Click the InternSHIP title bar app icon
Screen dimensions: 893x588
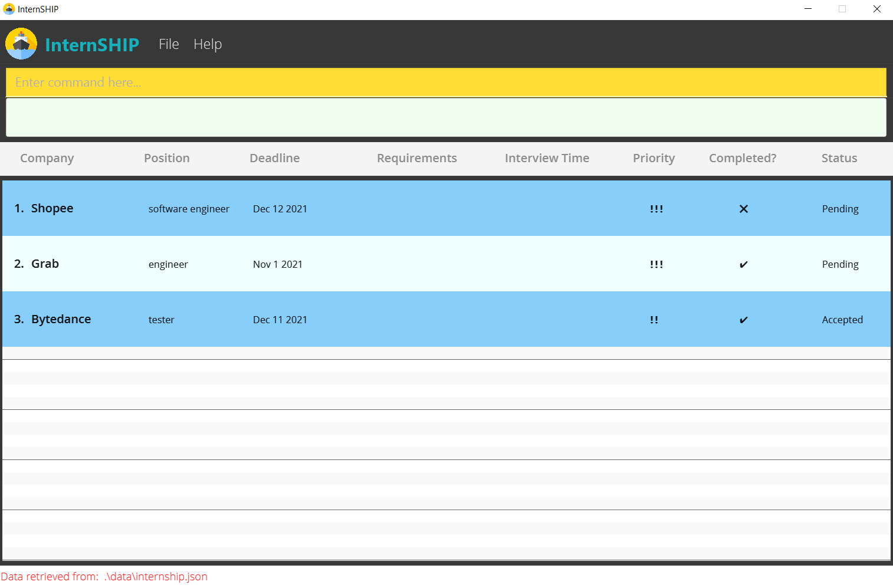tap(9, 9)
